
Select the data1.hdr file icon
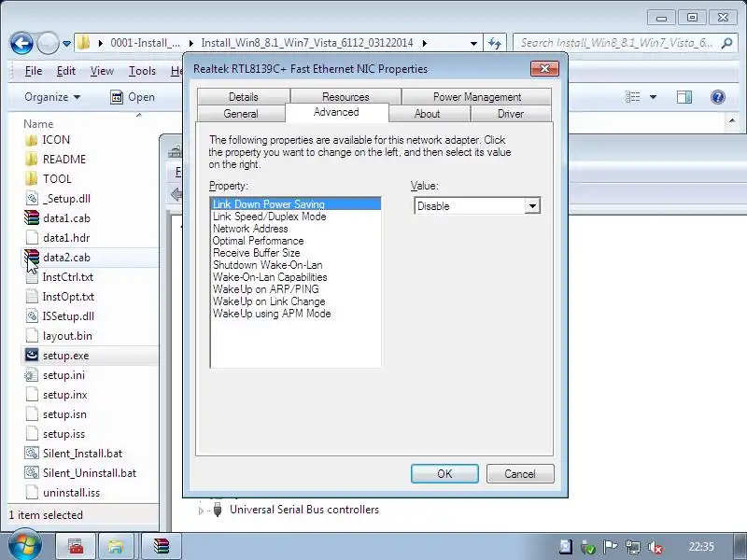pyautogui.click(x=32, y=238)
